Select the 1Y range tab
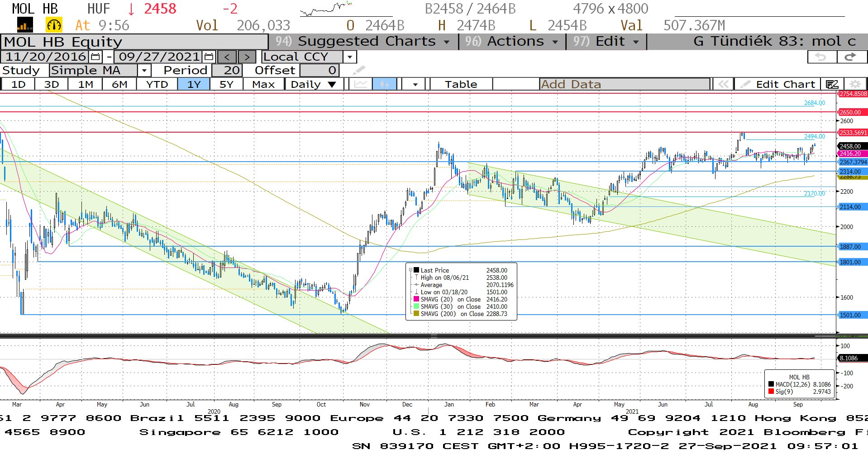 (194, 84)
